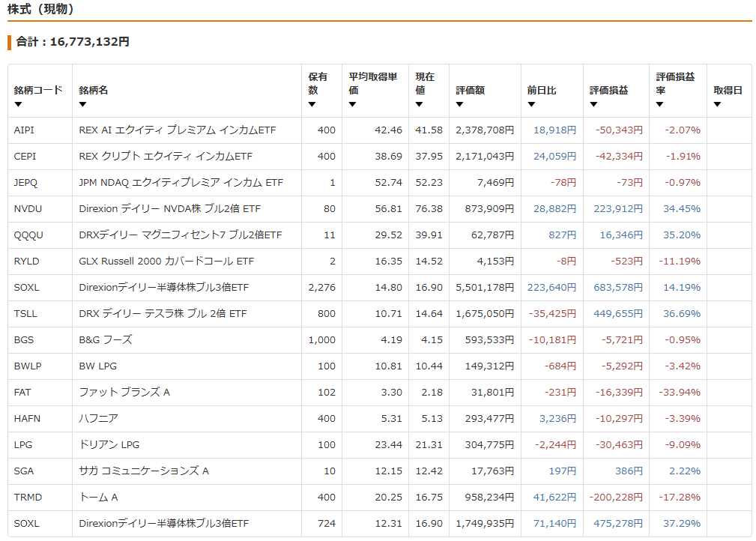Select the JEPQ ticker code
This screenshot has height=541, width=756.
(25, 183)
